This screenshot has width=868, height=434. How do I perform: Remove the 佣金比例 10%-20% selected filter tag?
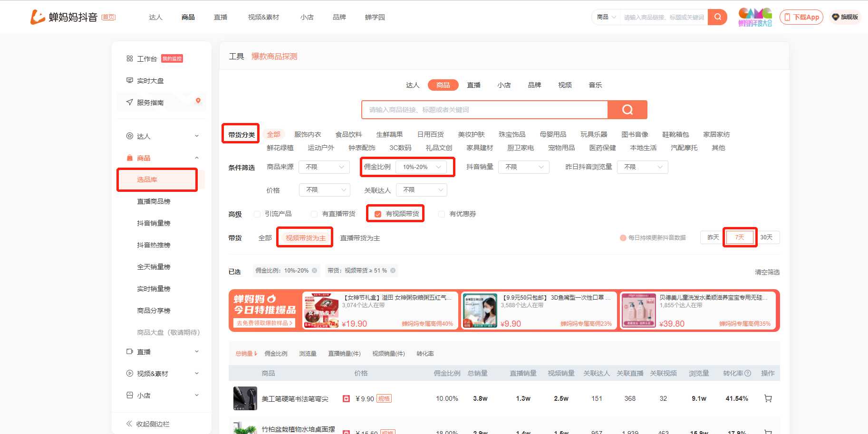314,271
